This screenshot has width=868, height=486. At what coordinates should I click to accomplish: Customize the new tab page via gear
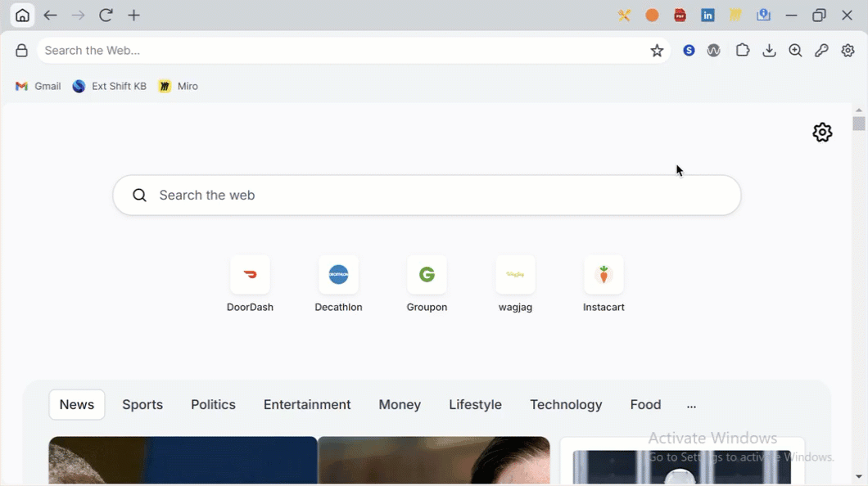click(x=822, y=133)
